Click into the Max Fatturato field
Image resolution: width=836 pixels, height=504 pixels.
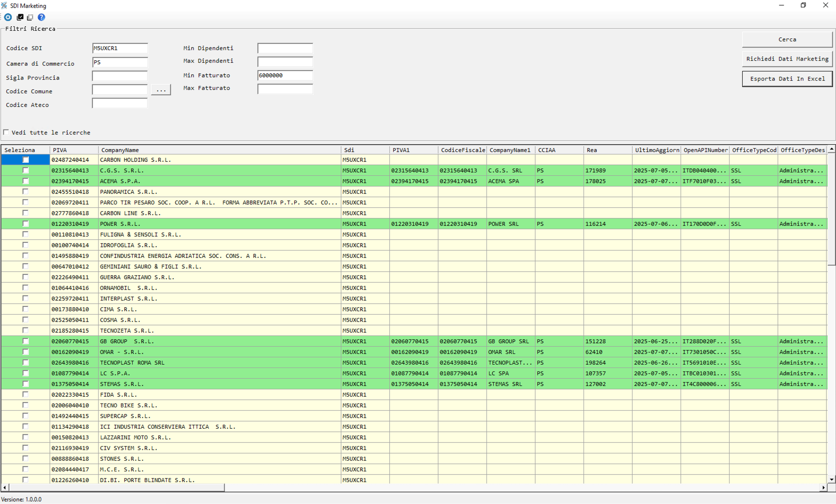[x=285, y=89]
